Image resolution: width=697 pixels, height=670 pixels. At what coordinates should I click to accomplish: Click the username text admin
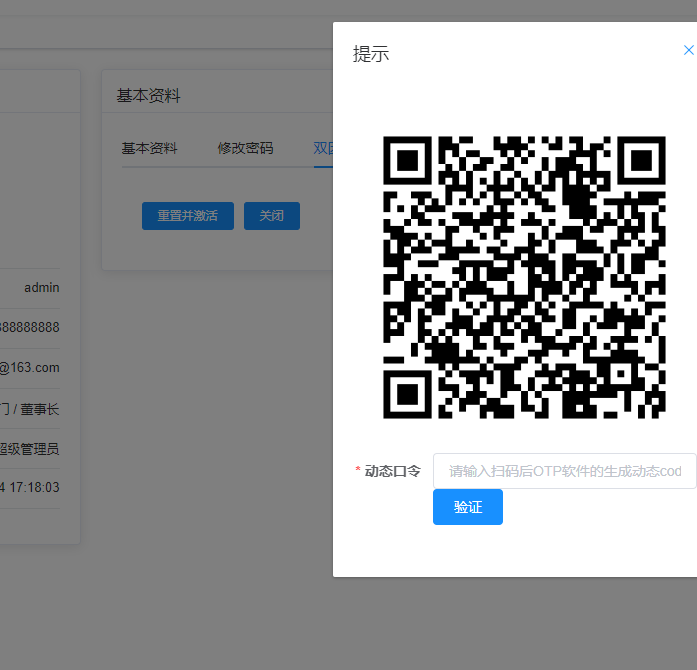click(42, 288)
